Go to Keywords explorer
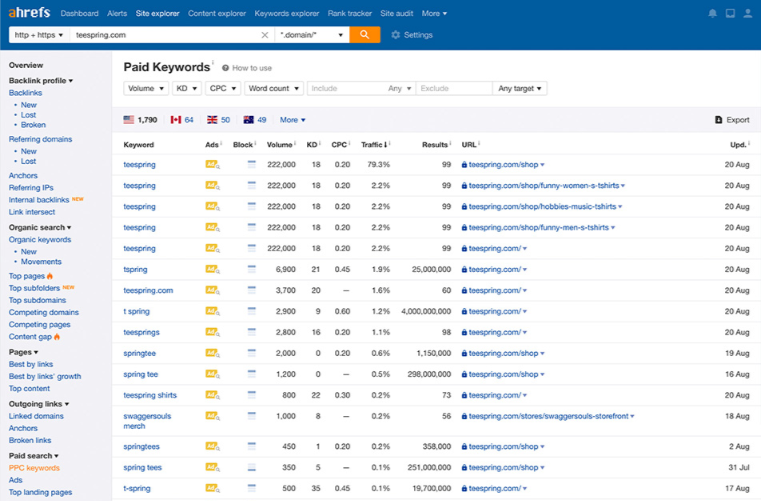 click(x=287, y=14)
